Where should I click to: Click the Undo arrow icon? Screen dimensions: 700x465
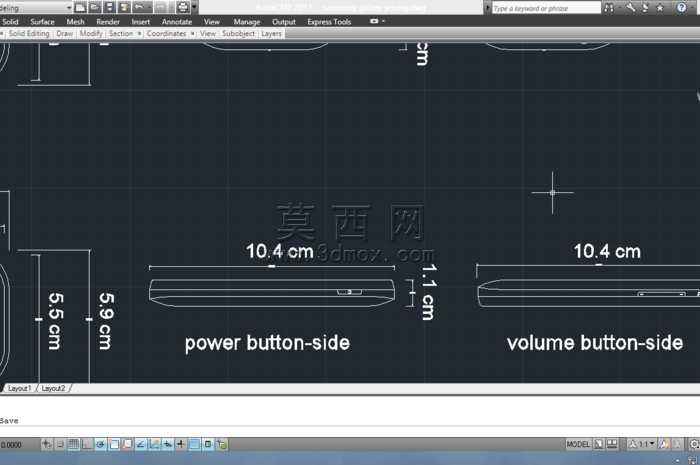(140, 7)
